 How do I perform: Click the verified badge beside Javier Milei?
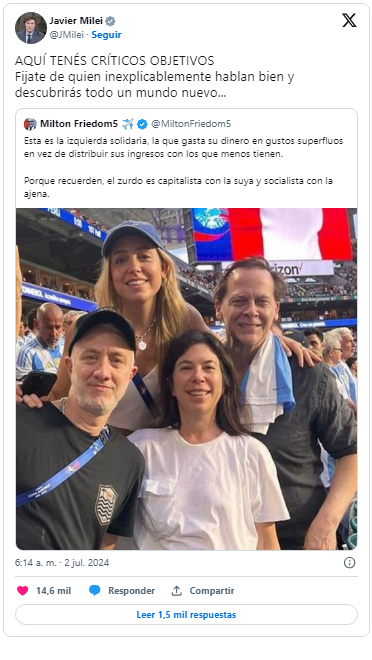click(x=110, y=21)
